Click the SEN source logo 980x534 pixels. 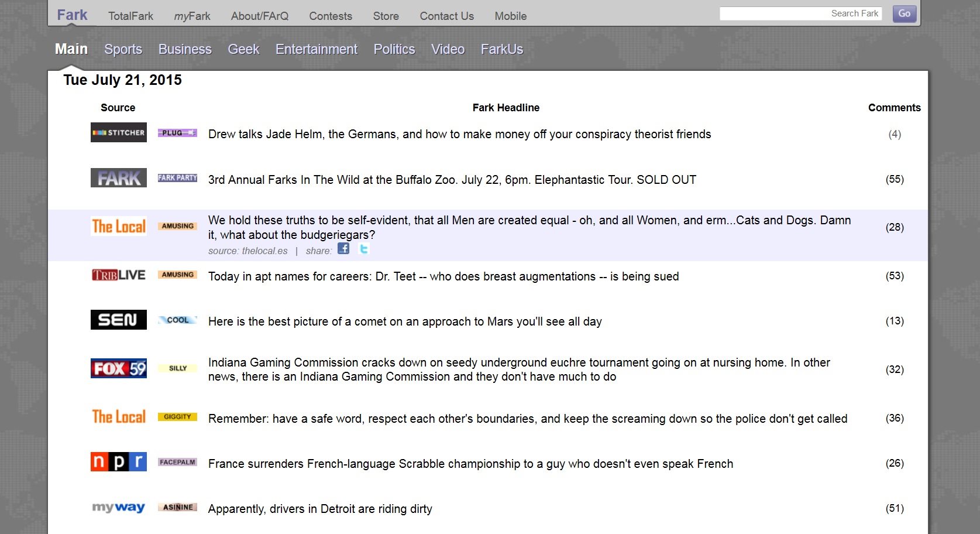118,320
